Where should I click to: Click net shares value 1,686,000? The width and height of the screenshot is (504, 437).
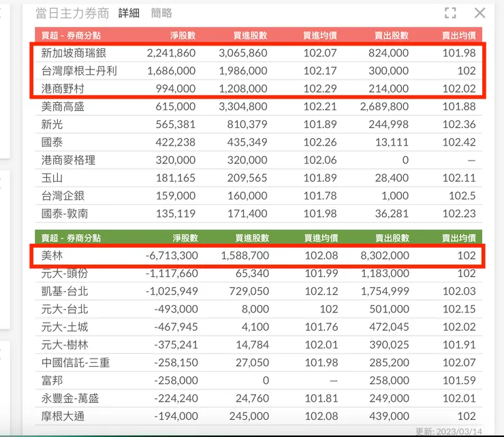coord(172,71)
